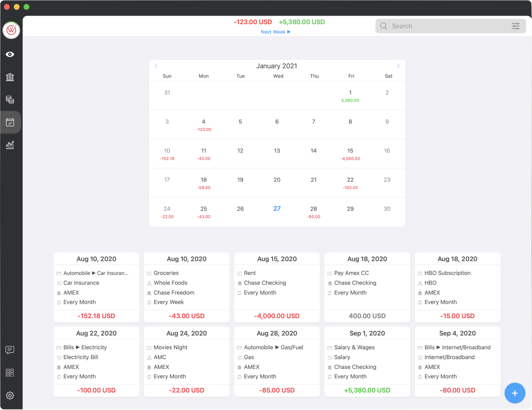Open search filter options sliders icon
532x410 pixels.
pyautogui.click(x=515, y=26)
